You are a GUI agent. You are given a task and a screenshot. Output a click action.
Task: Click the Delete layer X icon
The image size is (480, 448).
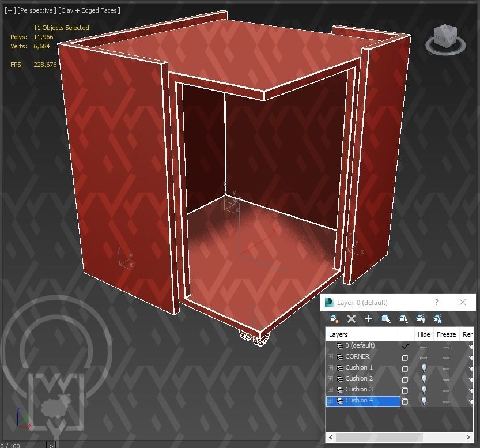352,319
